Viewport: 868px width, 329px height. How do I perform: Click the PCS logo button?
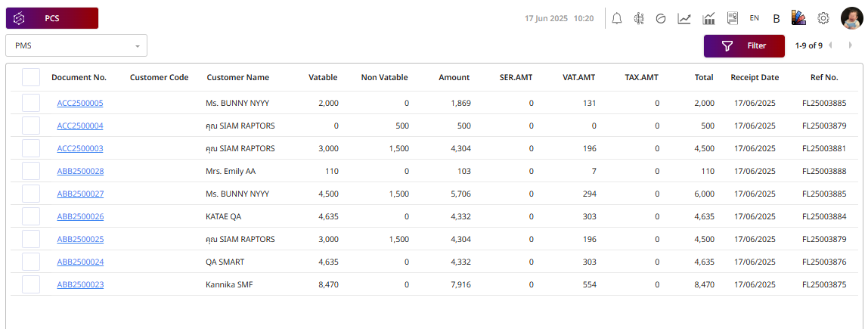pyautogui.click(x=52, y=18)
